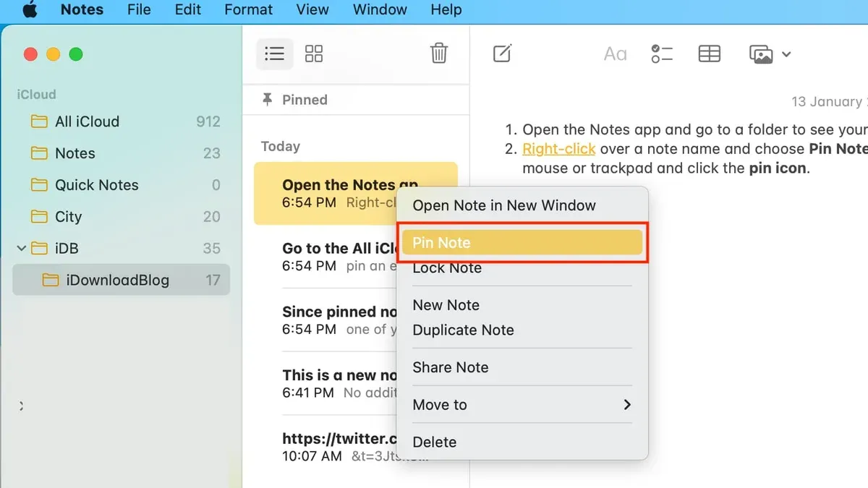868x488 pixels.
Task: Open the Format menu
Action: tap(249, 10)
